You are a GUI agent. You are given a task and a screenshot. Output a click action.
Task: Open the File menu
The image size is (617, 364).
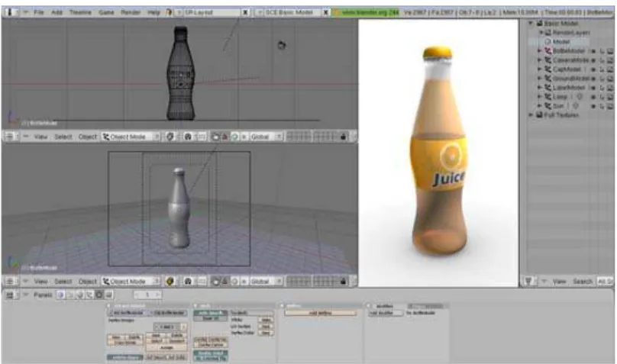pyautogui.click(x=38, y=12)
